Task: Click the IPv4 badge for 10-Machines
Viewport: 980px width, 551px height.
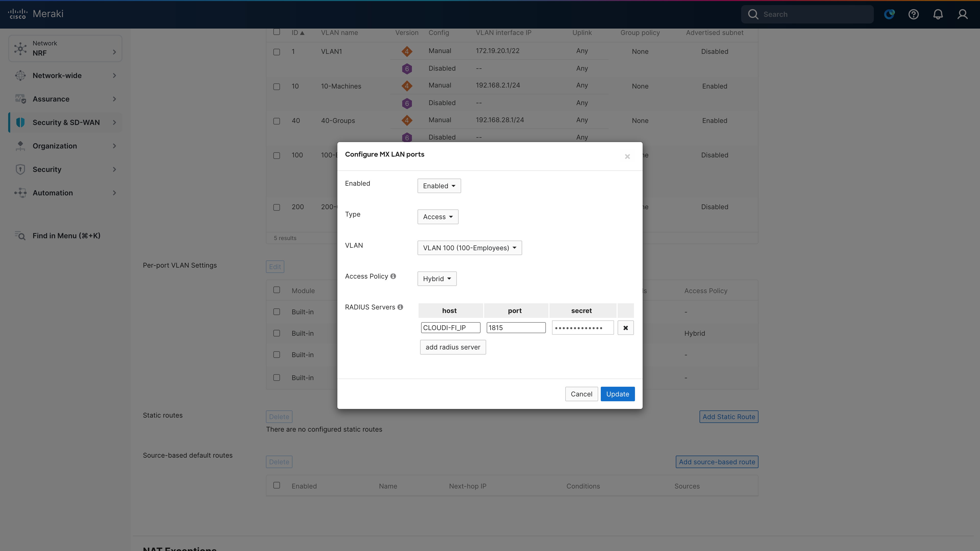Action: [407, 86]
